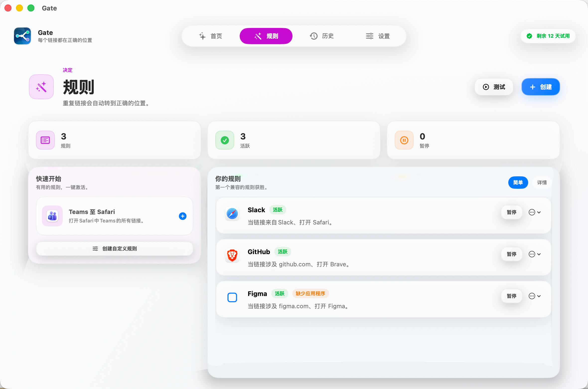Screen dimensions: 588x389
Task: Click the 打开 Safari 中 Teams 的所有链接 description
Action: click(107, 221)
